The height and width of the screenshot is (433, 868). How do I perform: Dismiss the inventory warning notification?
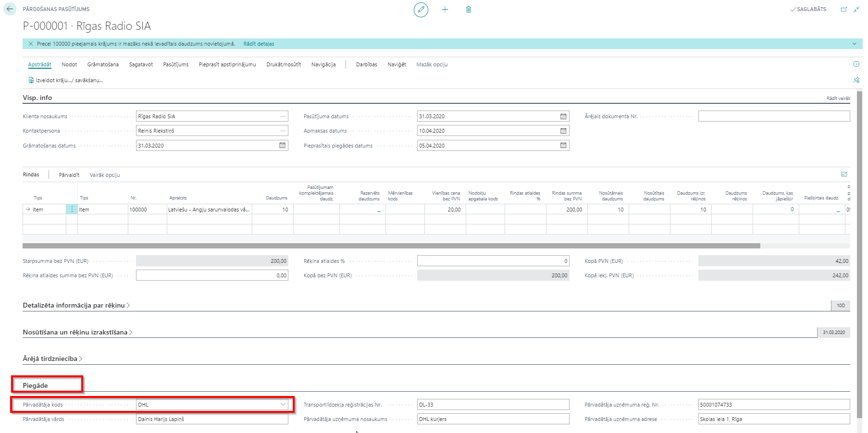[x=31, y=44]
